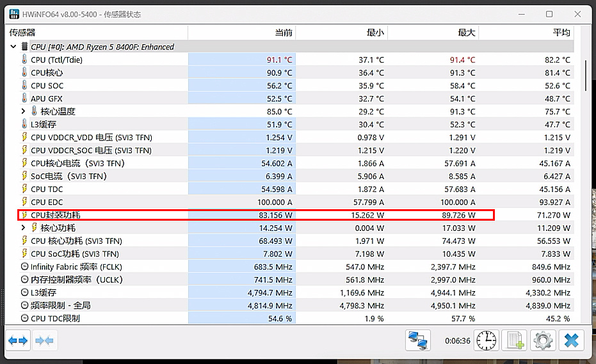Click the minimum value 0.004 W
This screenshot has width=596, height=364.
click(x=369, y=228)
